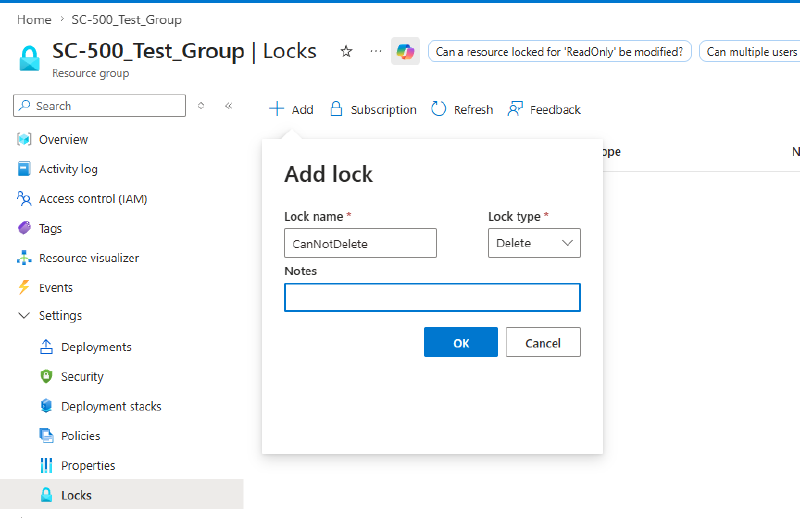Click the Resource visualizer icon
Screen dimensions: 800x518
point(24,258)
